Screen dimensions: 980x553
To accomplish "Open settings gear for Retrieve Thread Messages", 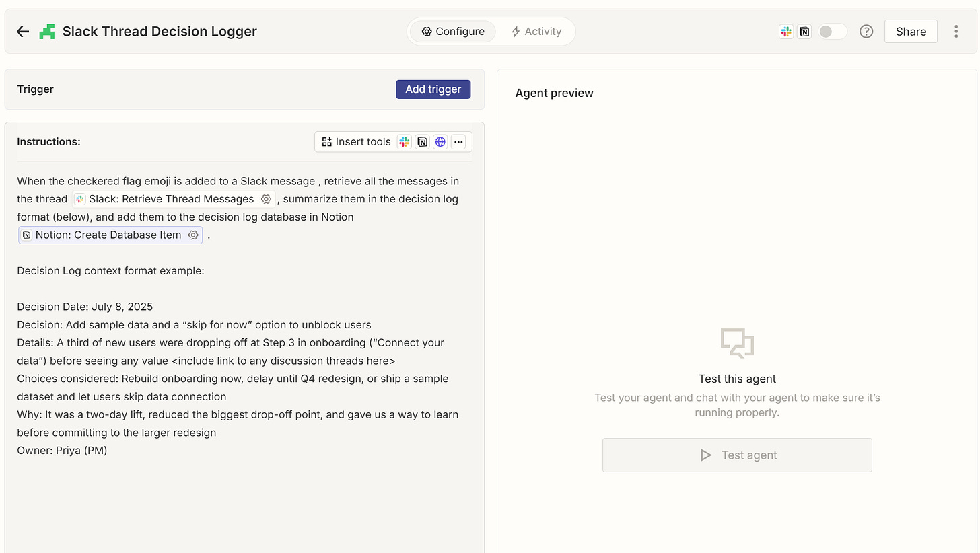I will [266, 199].
